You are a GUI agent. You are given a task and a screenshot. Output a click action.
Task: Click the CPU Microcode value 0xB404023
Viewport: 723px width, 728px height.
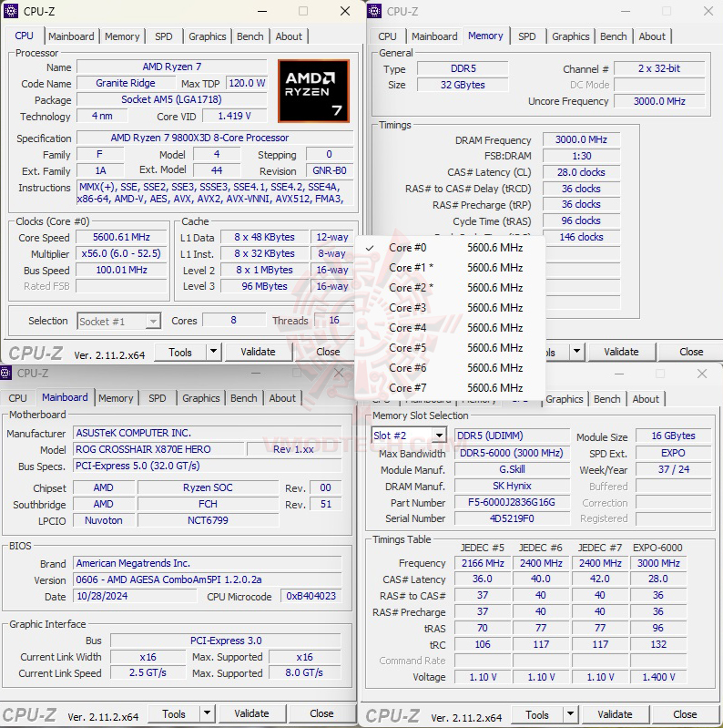(x=311, y=596)
